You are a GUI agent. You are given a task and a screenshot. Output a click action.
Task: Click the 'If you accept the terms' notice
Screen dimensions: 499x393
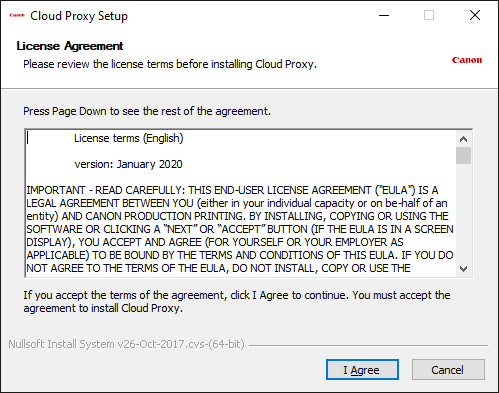[237, 302]
